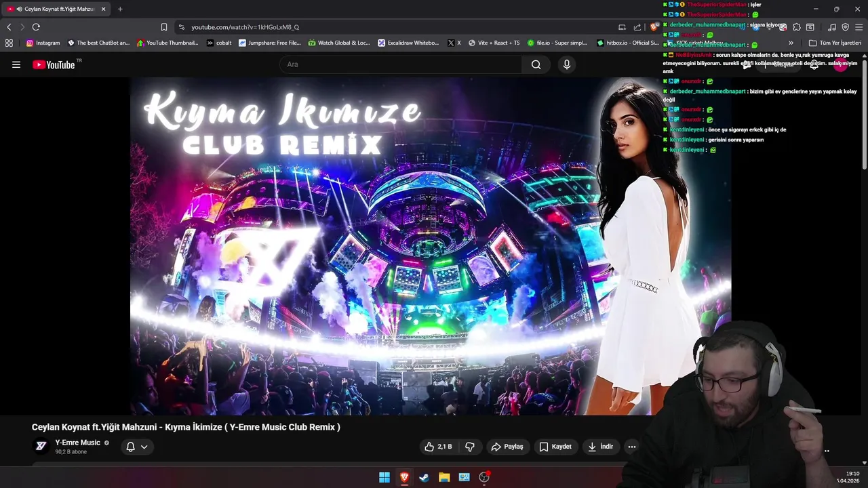Screen dimensions: 868x488
Task: Open the browser apps grid icon
Action: [9, 43]
